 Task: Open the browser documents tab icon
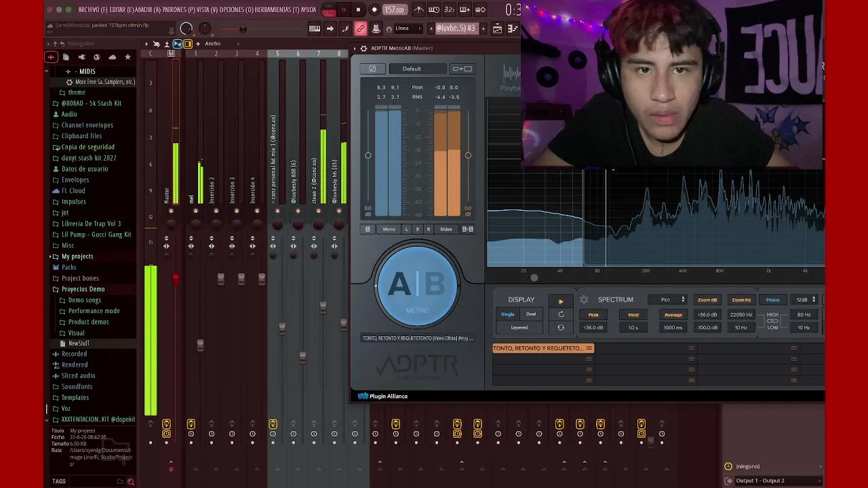pos(66,57)
